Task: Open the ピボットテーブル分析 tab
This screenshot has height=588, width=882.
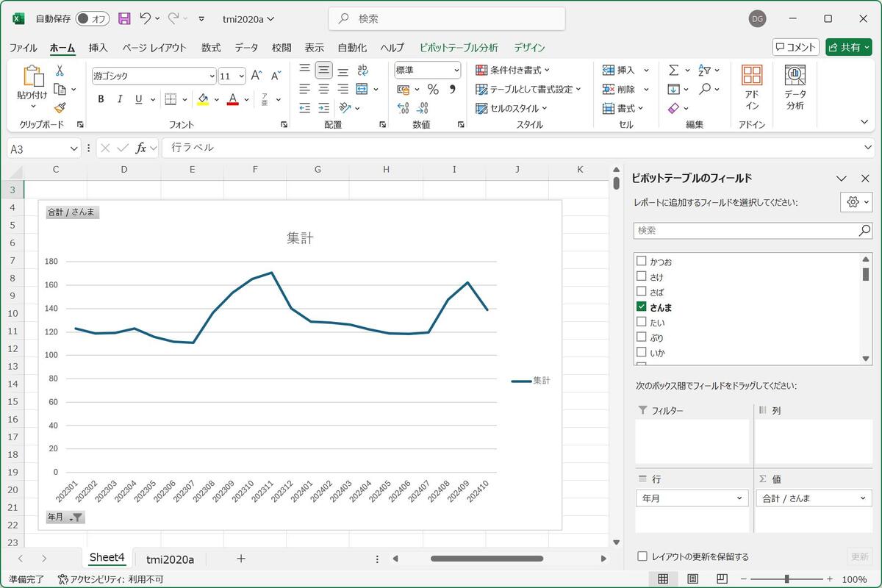Action: coord(459,48)
